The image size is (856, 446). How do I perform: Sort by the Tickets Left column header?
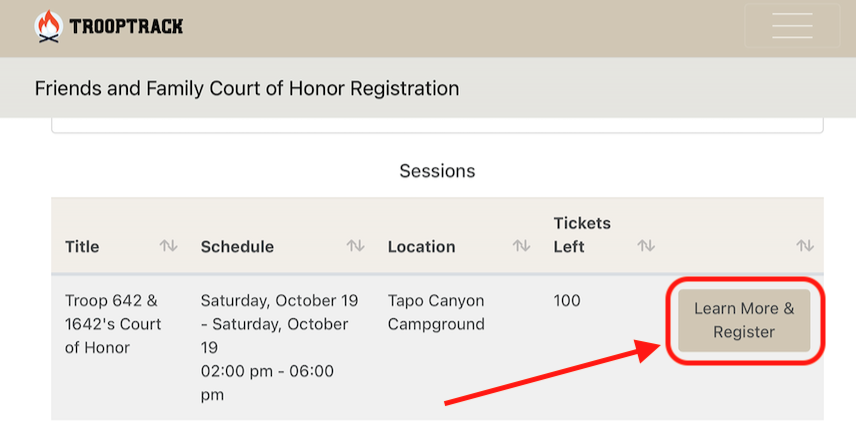[x=582, y=235]
